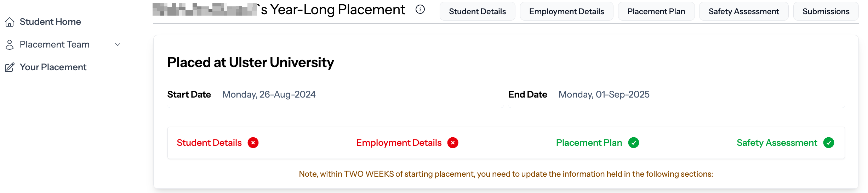Click the Student Home house icon

10,22
